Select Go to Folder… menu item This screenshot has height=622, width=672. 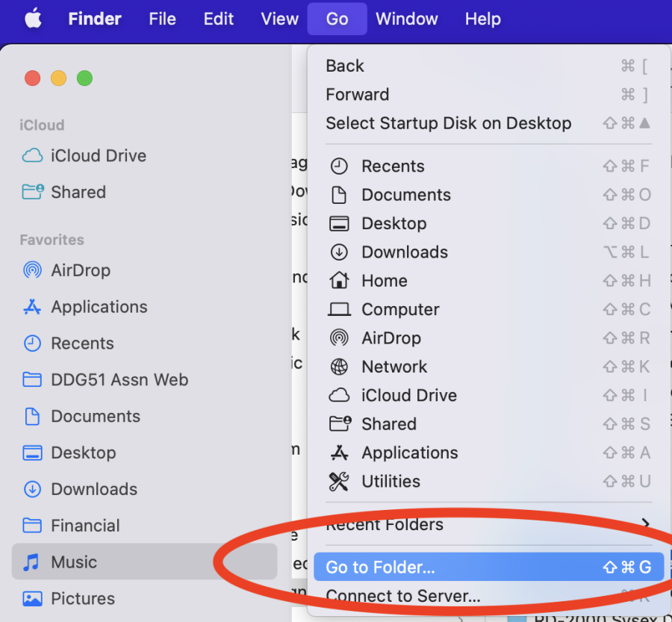coord(488,567)
